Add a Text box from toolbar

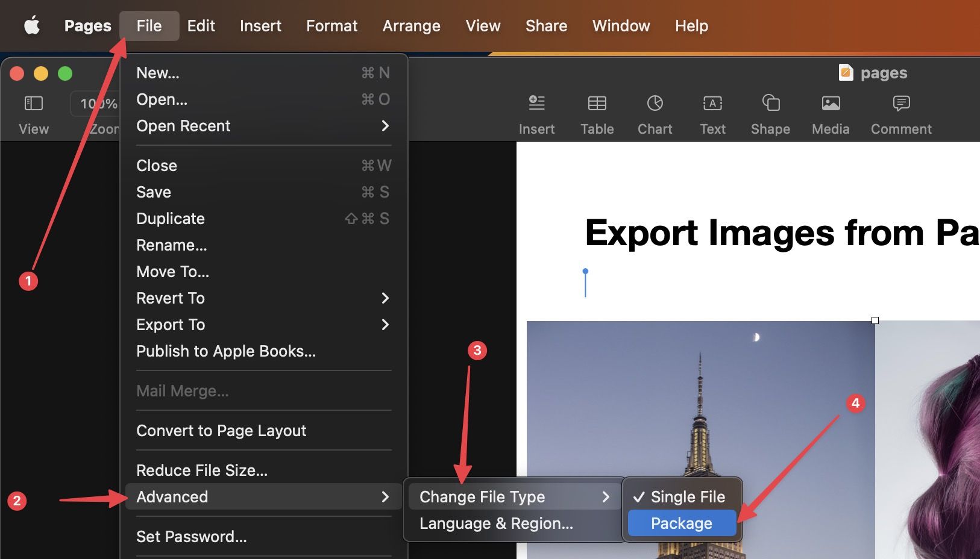coord(712,104)
